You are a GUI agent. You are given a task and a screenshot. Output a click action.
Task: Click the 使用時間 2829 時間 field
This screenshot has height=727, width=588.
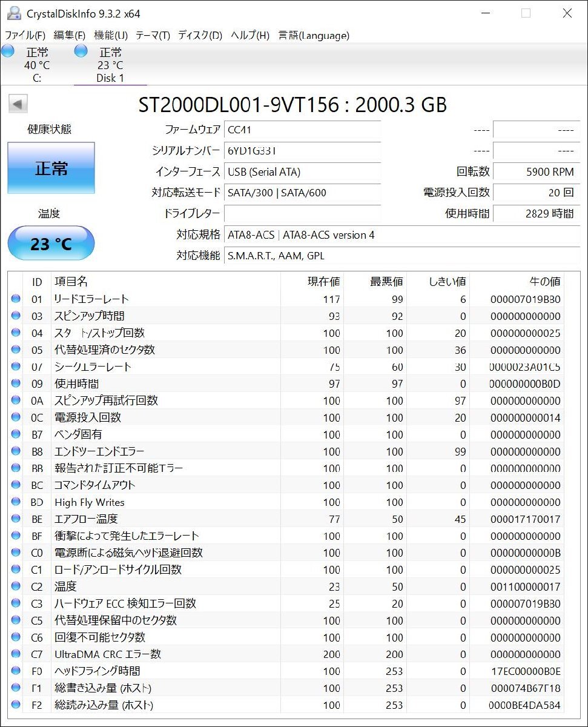point(535,213)
